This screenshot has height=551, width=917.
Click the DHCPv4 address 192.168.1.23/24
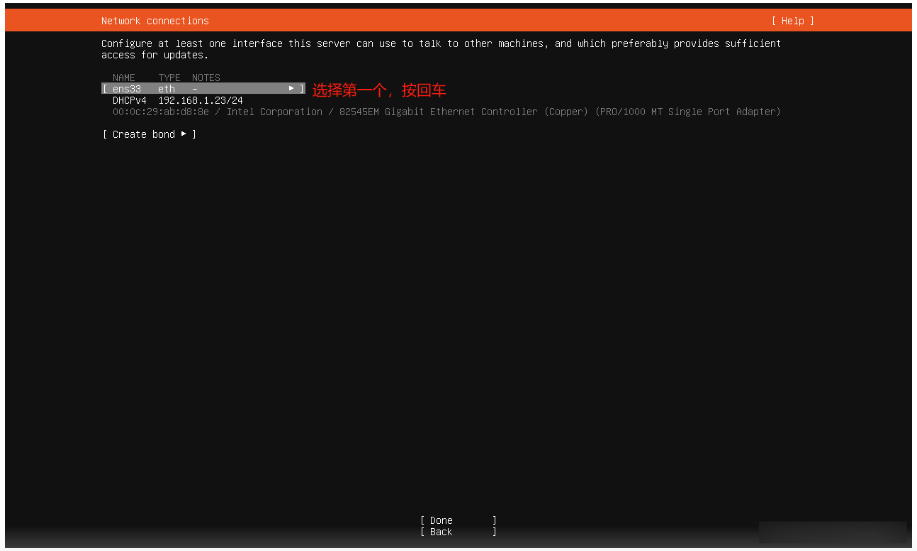pos(200,100)
